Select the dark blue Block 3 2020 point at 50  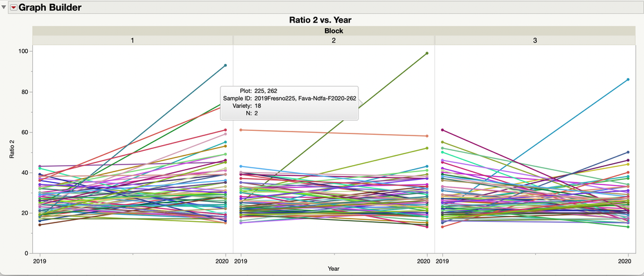pyautogui.click(x=628, y=152)
